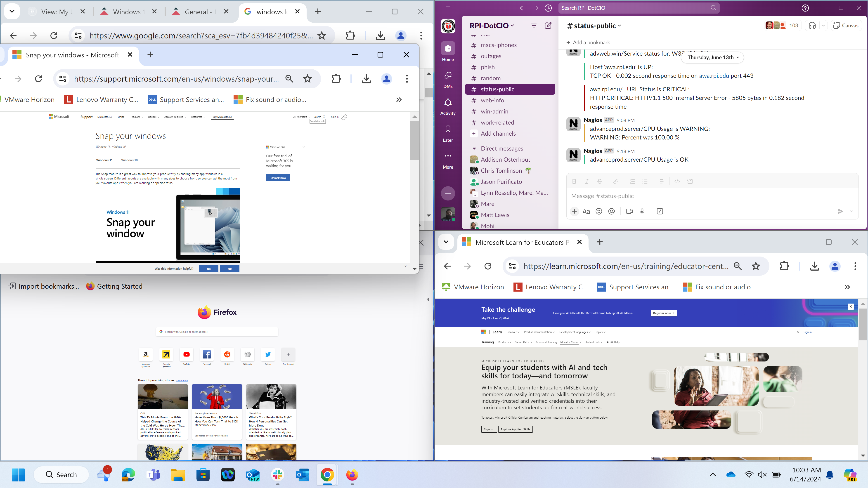Viewport: 868px width, 488px height.
Task: Toggle the muted volume icon in tray
Action: (762, 474)
